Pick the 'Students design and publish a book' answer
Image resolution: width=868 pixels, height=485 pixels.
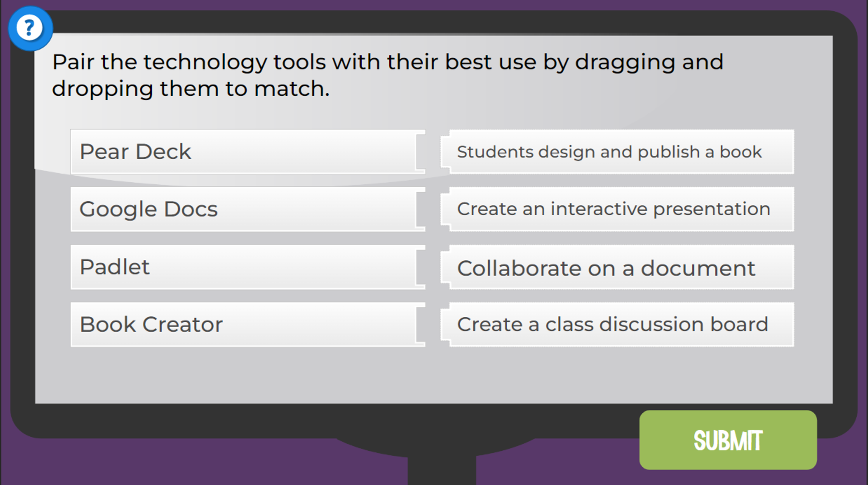point(617,152)
